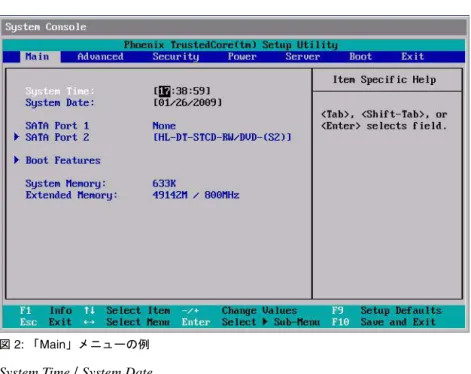Click the Phoenix TrustedCore Setup Utility header

[x=231, y=45]
